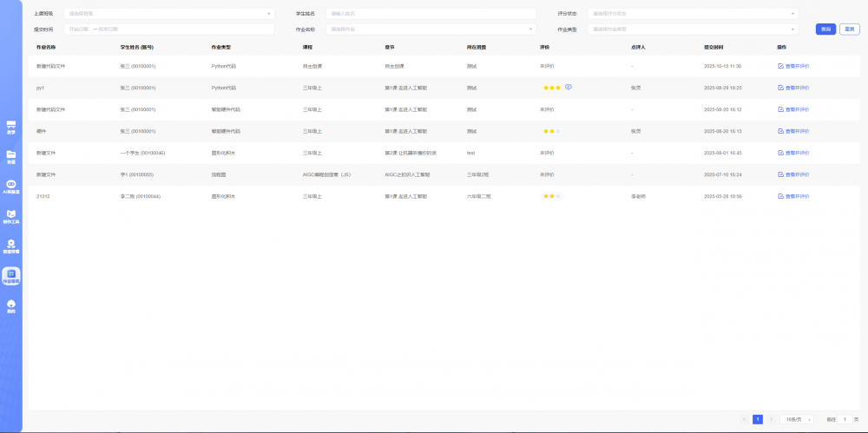Image resolution: width=868 pixels, height=433 pixels.
Task: Click the sidebar icon directly above 作业管理
Action: tap(11, 246)
